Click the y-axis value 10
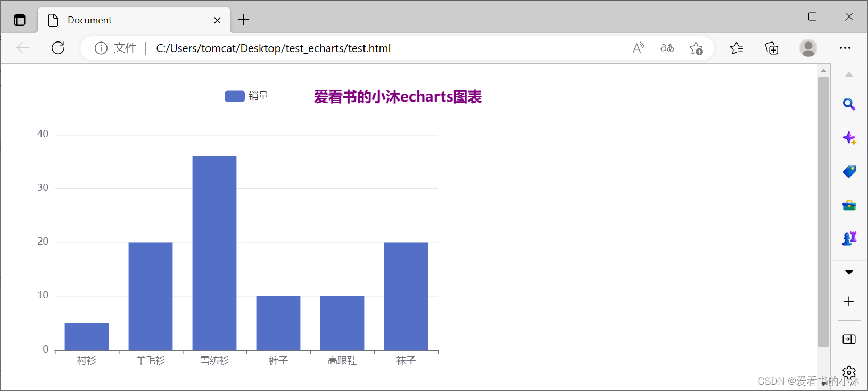 click(43, 295)
